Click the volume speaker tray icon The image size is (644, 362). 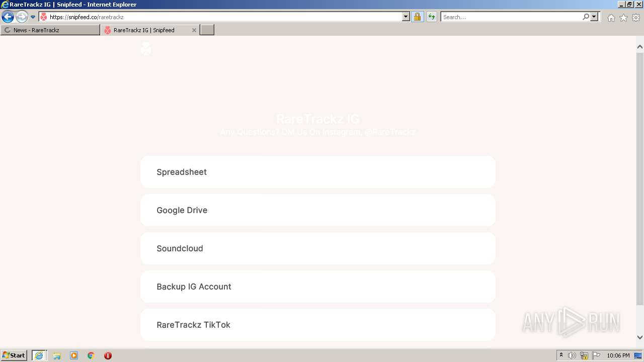[x=572, y=355]
